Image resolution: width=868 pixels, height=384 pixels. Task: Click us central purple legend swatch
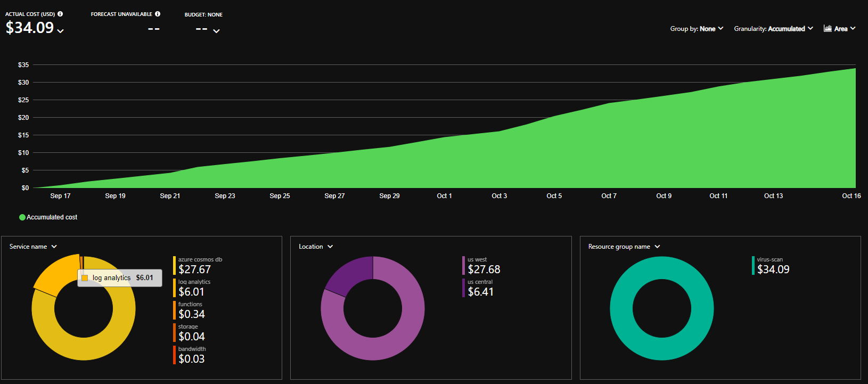pos(463,288)
